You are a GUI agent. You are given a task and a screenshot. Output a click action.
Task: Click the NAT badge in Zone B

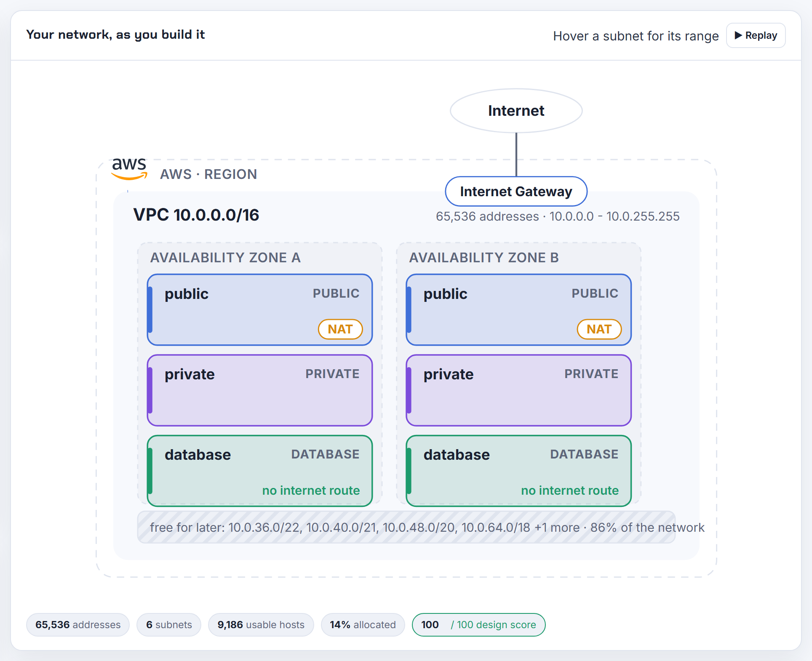(599, 329)
